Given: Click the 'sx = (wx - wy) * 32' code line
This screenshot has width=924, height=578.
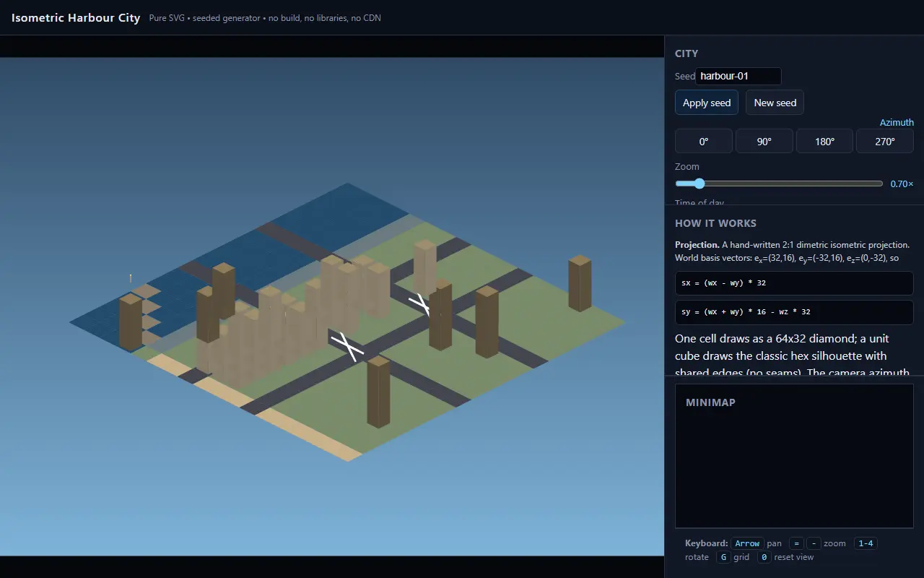Looking at the screenshot, I should pos(794,283).
